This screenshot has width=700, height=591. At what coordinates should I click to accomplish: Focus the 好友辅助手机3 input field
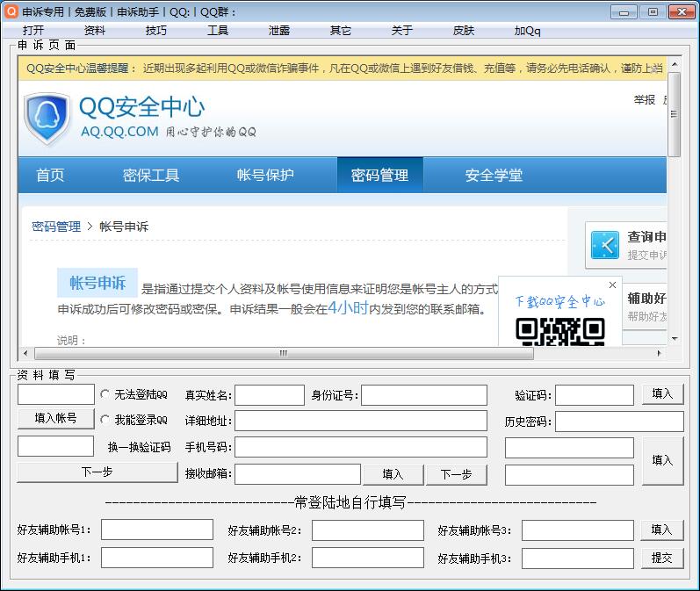(578, 558)
